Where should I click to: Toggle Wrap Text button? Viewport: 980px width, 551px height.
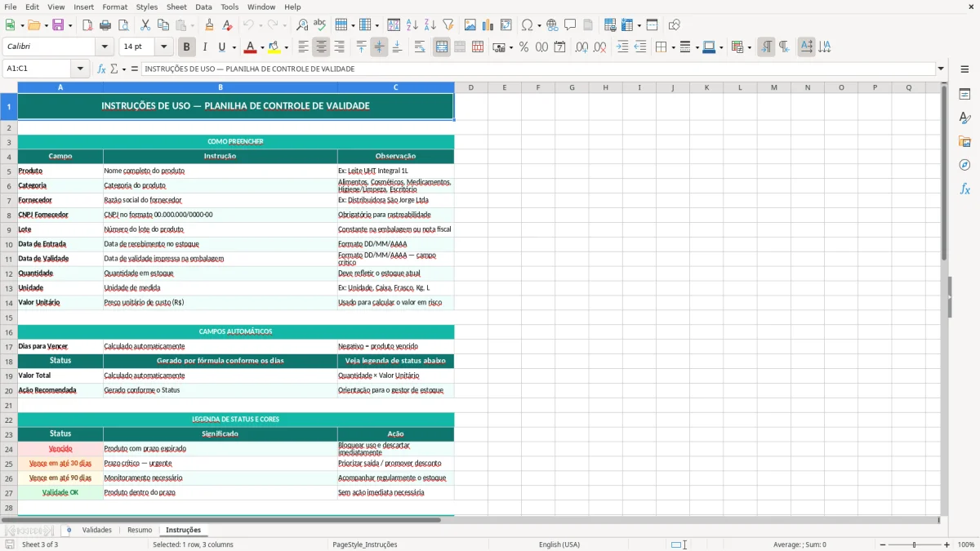click(x=420, y=47)
